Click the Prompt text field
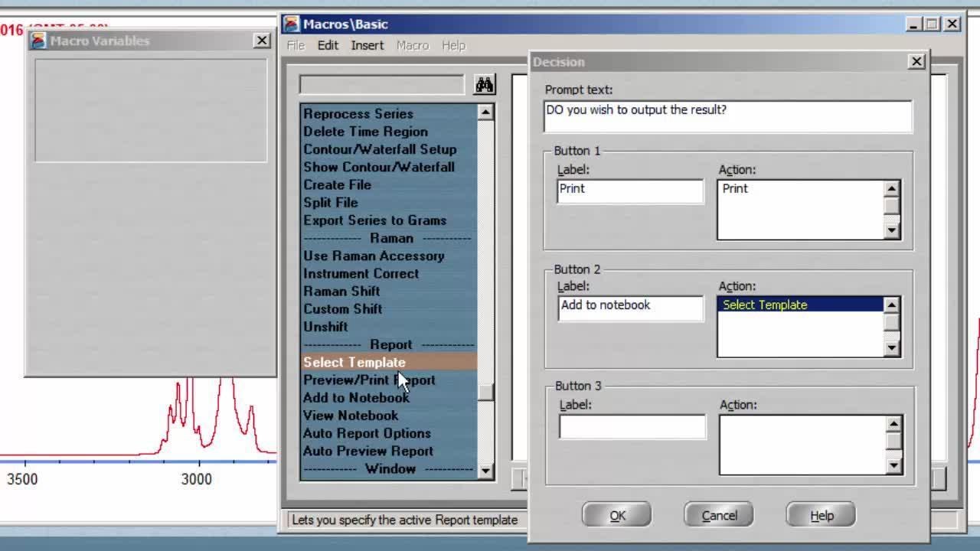This screenshot has height=551, width=980. click(x=727, y=116)
